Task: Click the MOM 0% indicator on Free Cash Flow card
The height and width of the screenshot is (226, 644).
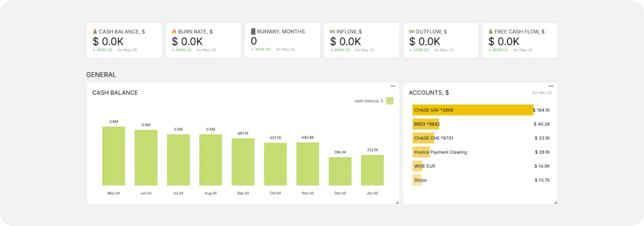Action: [498, 50]
